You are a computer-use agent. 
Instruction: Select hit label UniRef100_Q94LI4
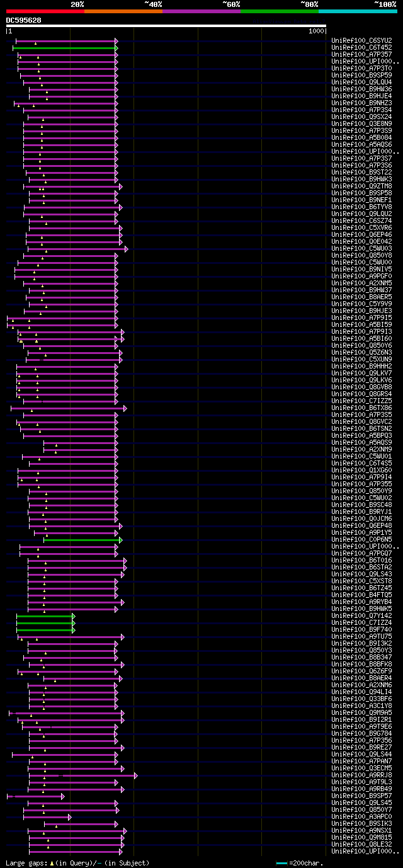pyautogui.click(x=361, y=692)
